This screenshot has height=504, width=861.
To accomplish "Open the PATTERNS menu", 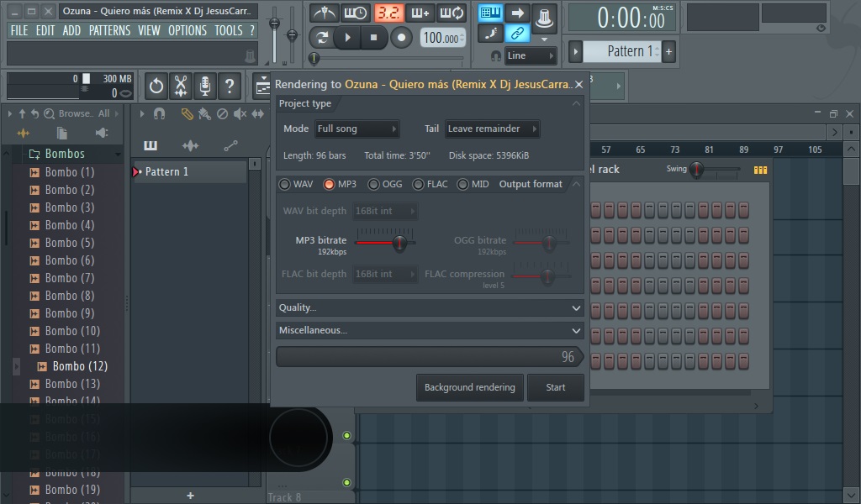I will 110,31.
